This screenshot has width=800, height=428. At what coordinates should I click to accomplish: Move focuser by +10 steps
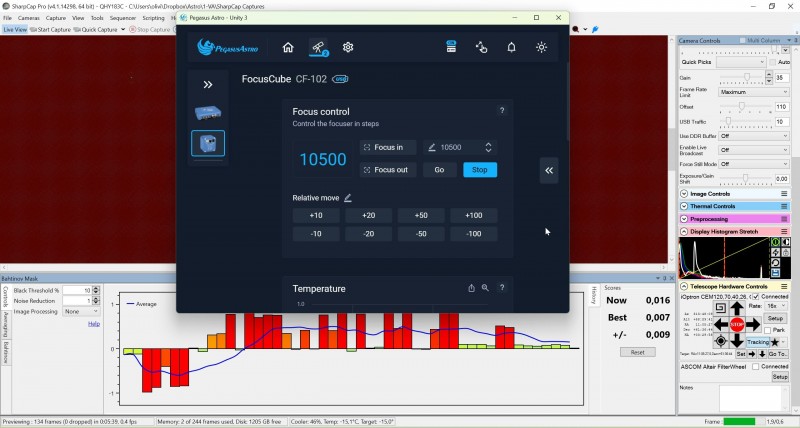point(316,215)
